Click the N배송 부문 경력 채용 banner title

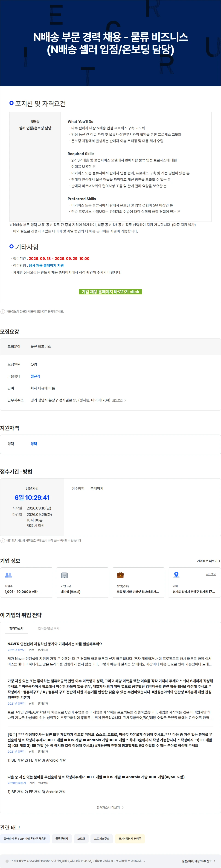click(x=110, y=43)
